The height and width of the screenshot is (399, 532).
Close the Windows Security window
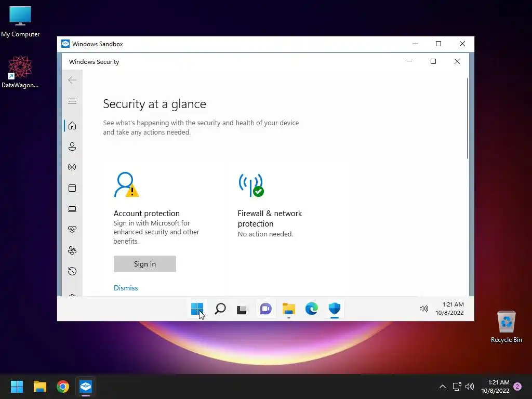[x=457, y=61]
